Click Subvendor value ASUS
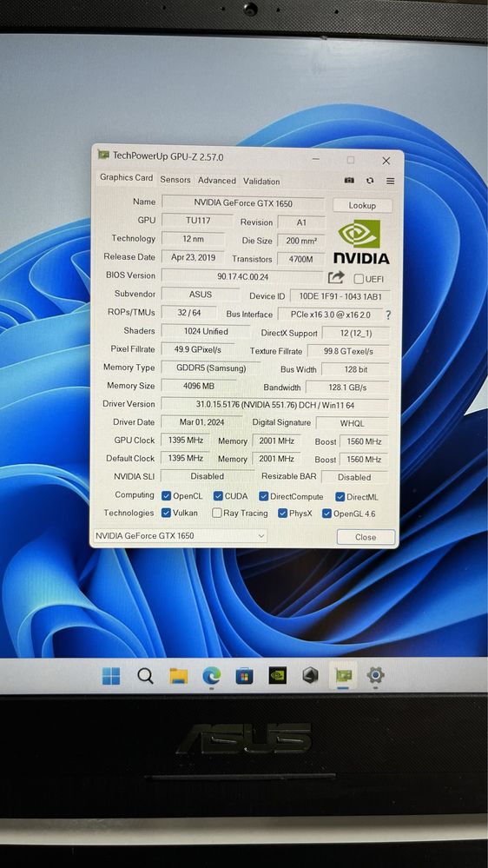 tap(201, 294)
